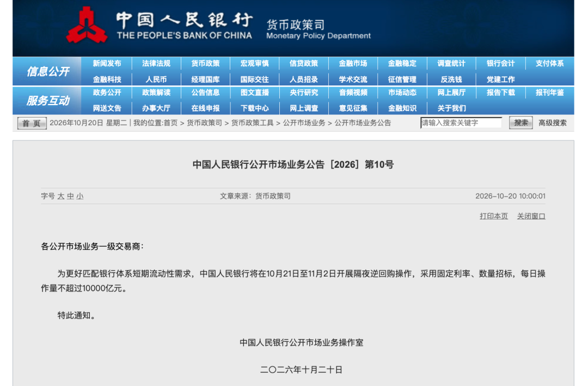The image size is (588, 386).
Task: Open the 法律法规 menu item
Action: point(156,63)
